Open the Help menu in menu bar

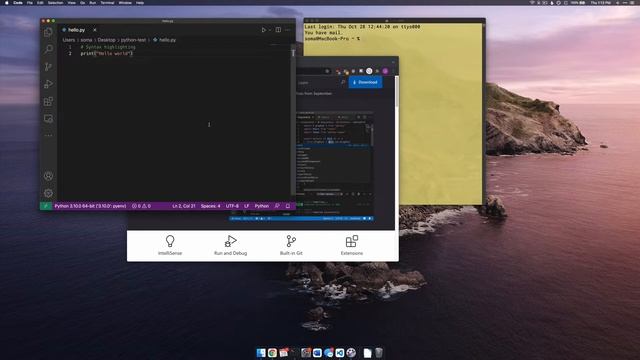(x=140, y=2)
